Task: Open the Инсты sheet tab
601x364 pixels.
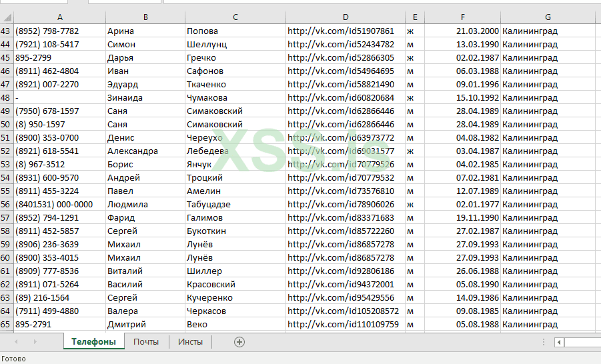Action: point(190,342)
